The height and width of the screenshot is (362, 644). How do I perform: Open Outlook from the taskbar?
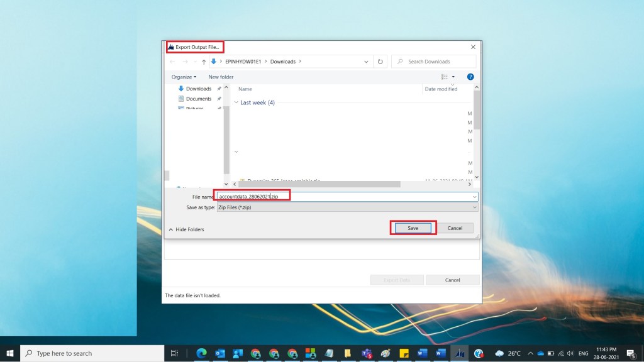(220, 353)
